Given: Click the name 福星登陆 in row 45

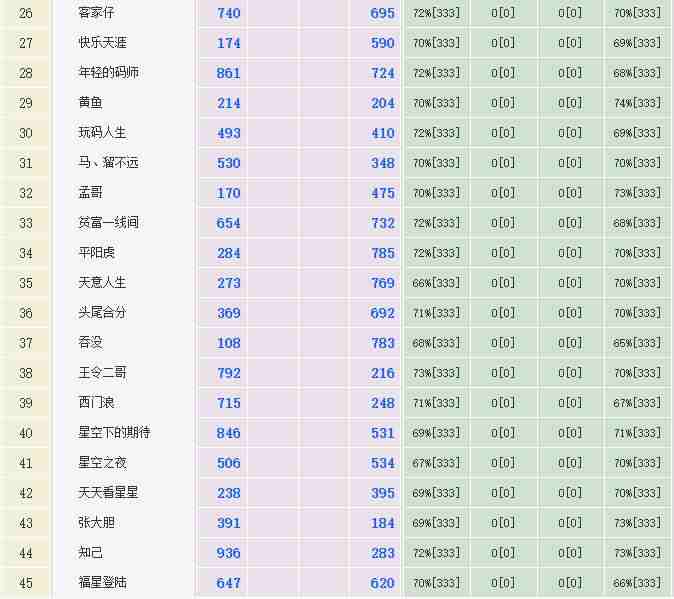Looking at the screenshot, I should [102, 583].
